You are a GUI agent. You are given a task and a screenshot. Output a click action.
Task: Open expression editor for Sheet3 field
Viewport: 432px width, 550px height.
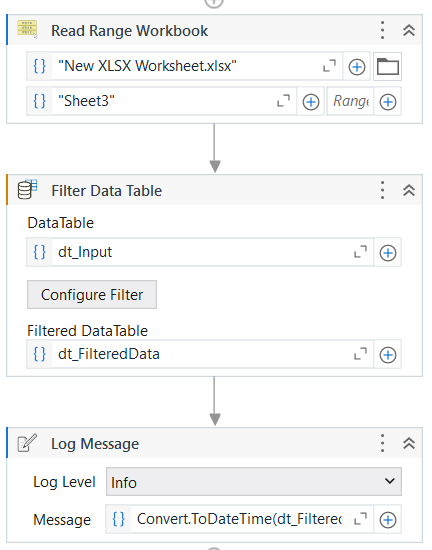283,101
